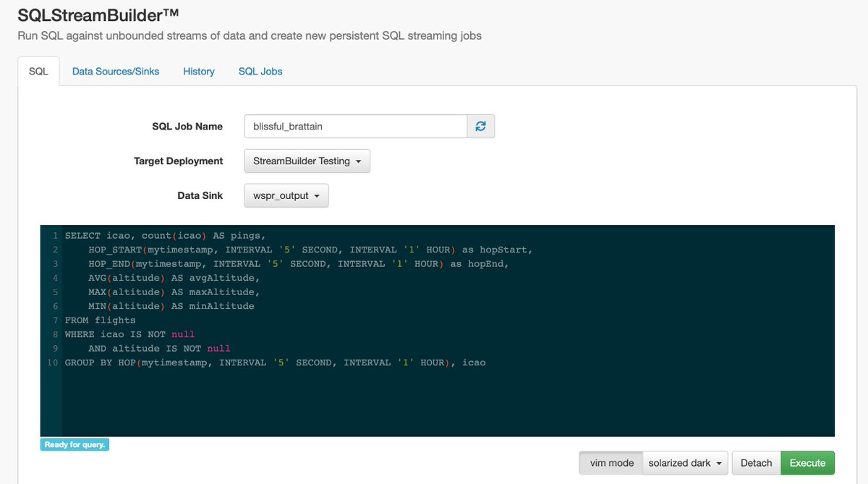Toggle vim mode

611,463
